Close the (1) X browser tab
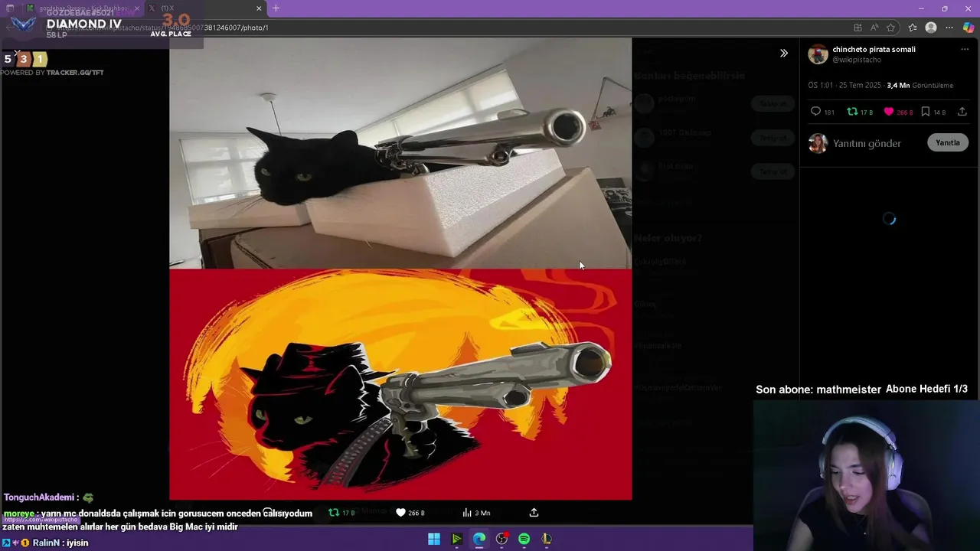 pyautogui.click(x=259, y=8)
